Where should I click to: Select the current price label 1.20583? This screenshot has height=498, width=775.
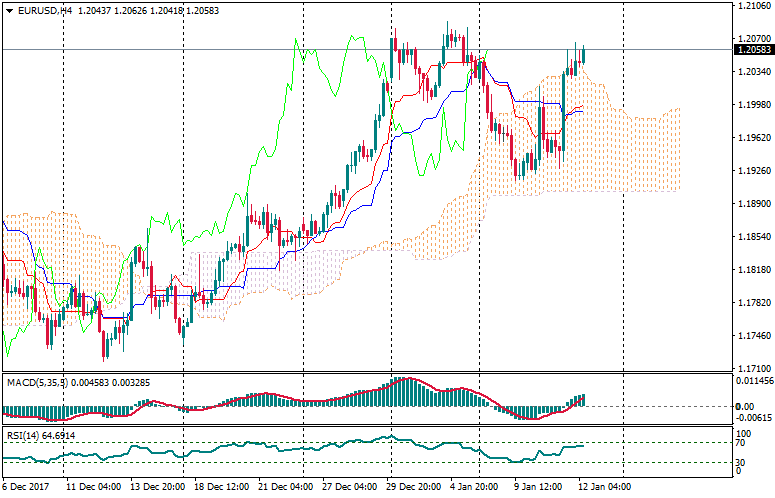point(752,49)
